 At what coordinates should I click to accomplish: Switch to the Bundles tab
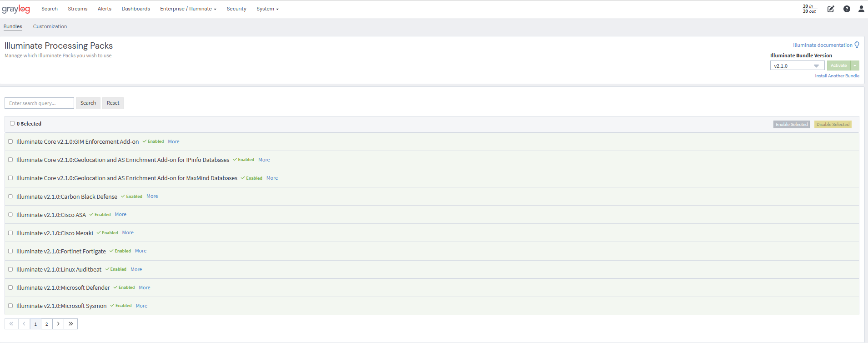[13, 26]
